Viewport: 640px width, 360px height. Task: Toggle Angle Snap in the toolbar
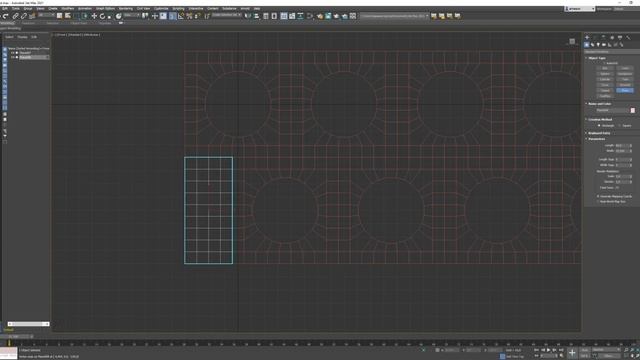click(181, 16)
